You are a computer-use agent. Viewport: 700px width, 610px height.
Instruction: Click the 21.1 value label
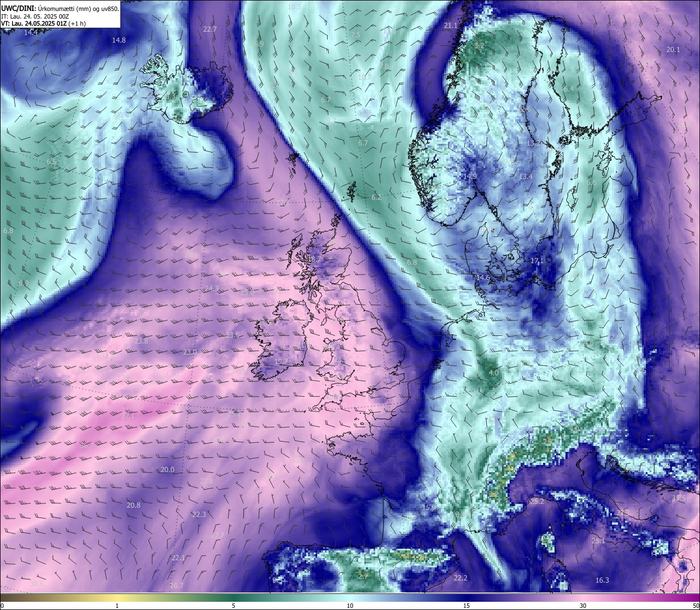coord(451,26)
